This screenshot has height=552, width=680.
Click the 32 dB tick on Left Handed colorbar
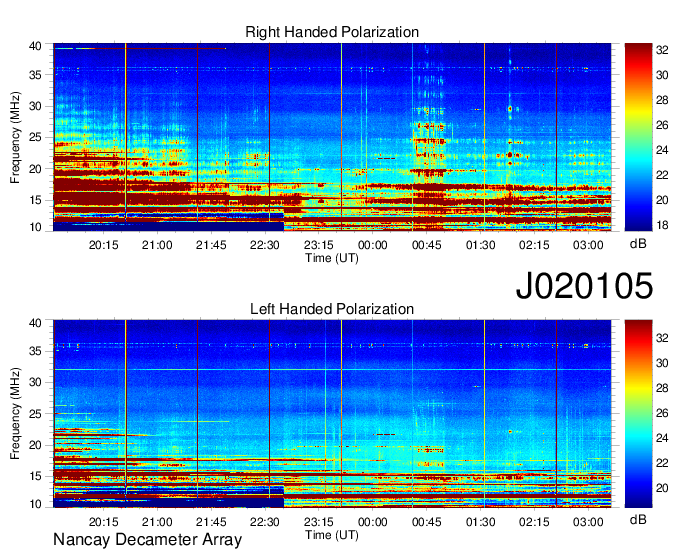(x=662, y=338)
